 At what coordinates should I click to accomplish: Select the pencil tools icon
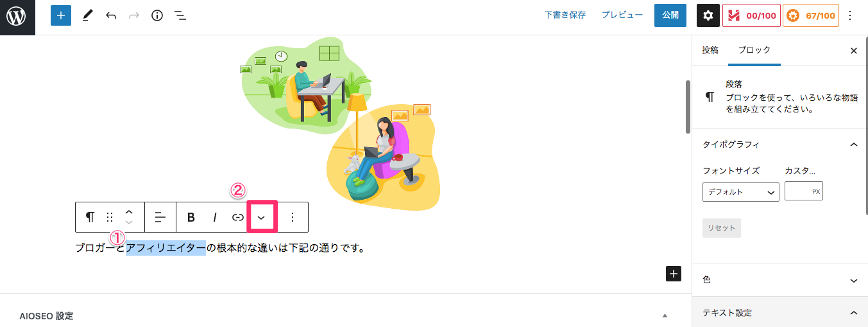88,15
